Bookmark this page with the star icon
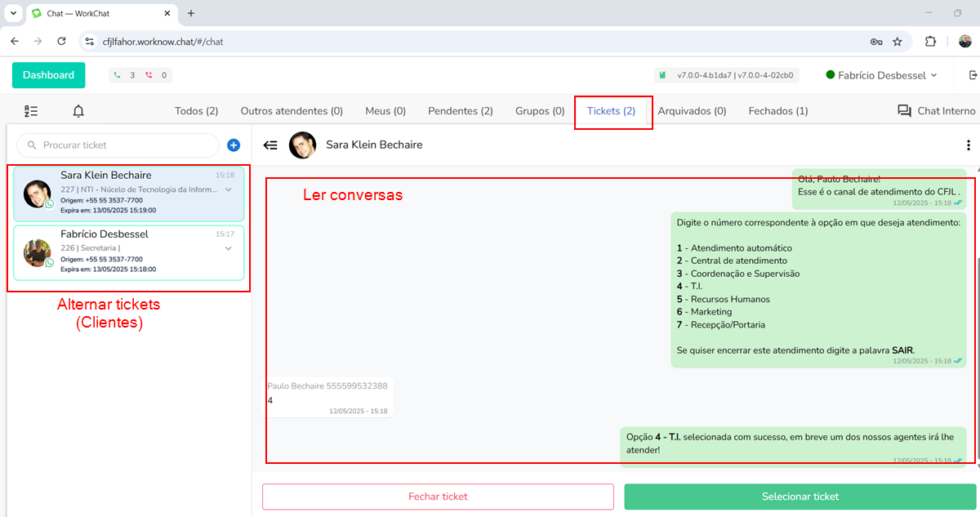This screenshot has width=980, height=517. tap(898, 41)
